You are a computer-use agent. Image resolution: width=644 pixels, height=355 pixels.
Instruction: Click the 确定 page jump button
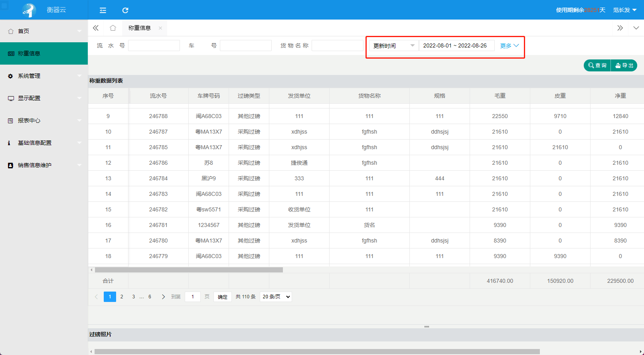point(223,297)
